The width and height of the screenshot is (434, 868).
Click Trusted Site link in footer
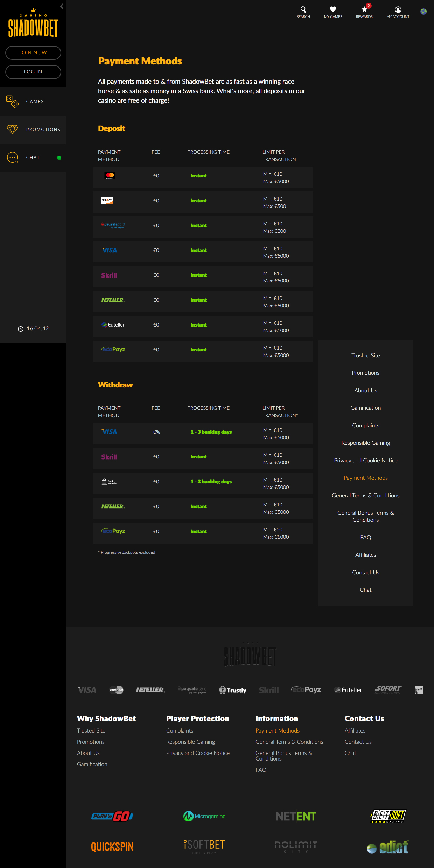[x=91, y=730]
